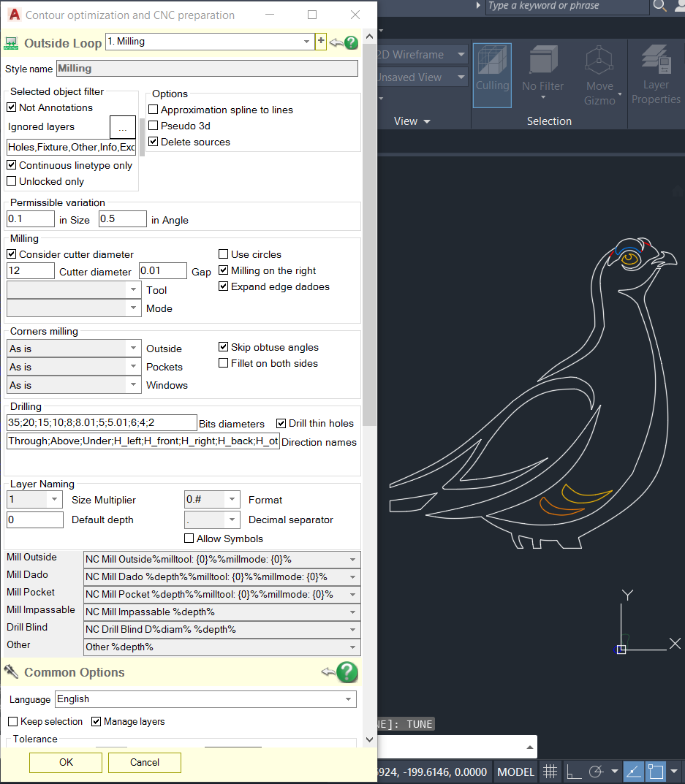685x784 pixels.
Task: Click the dialog scrollbar down arrow
Action: click(x=369, y=739)
